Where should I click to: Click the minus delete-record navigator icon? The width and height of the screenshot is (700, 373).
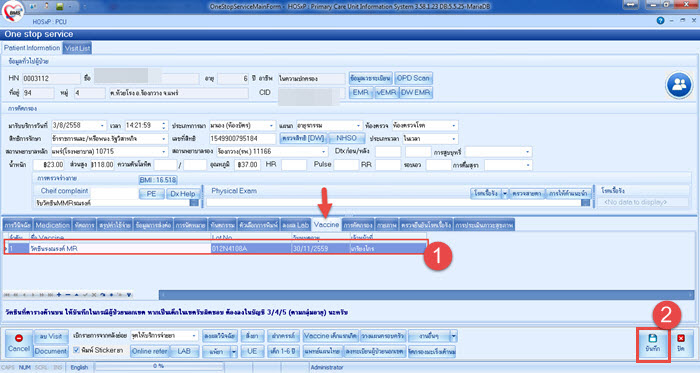(x=67, y=295)
